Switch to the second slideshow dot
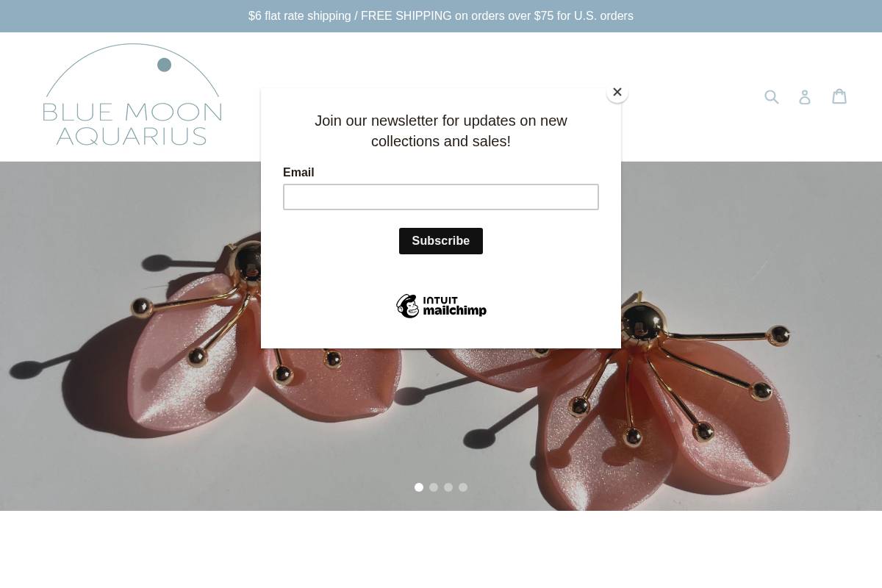Viewport: 882px width, 588px height. (x=434, y=487)
